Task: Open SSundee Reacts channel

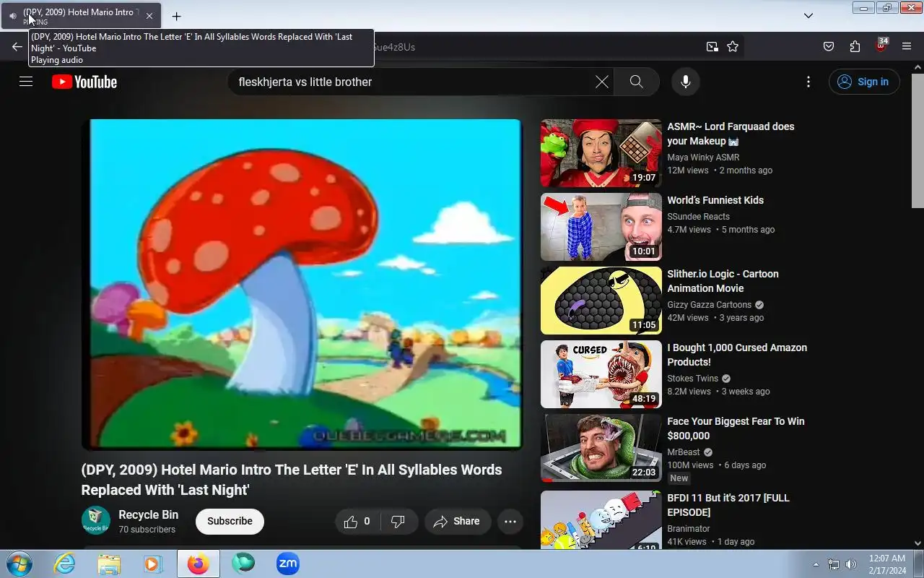Action: [698, 217]
